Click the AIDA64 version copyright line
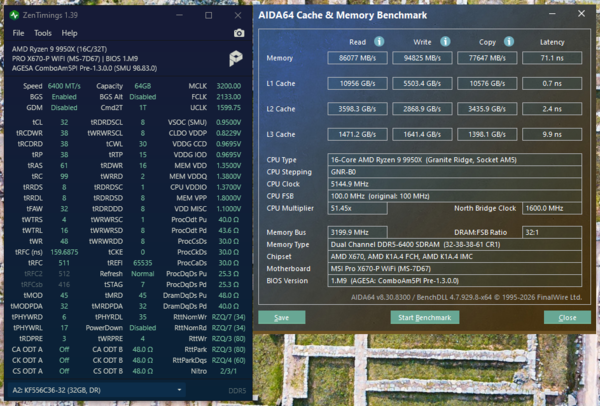Viewport: 600px width, 406px height. point(466,297)
